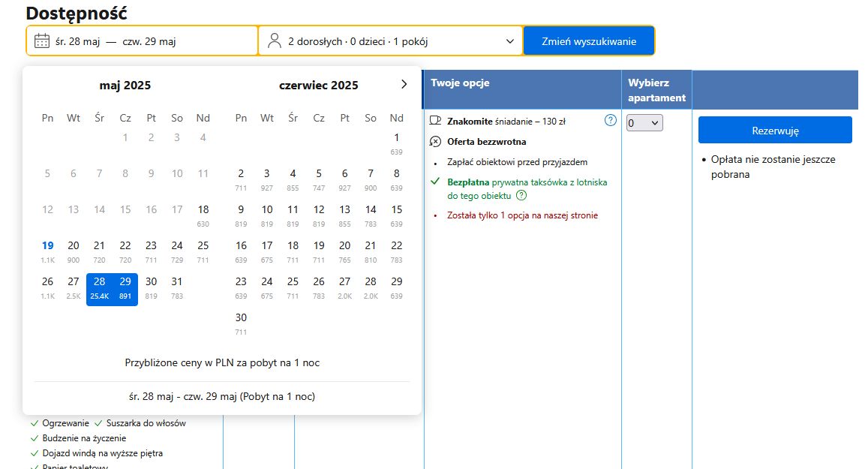Click the calendar icon in date field
This screenshot has width=868, height=469.
[42, 41]
